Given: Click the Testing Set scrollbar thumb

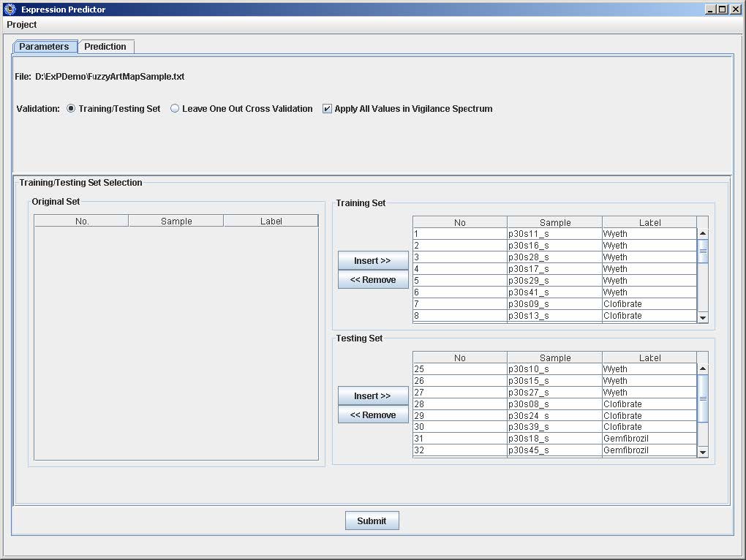Looking at the screenshot, I should click(x=703, y=398).
